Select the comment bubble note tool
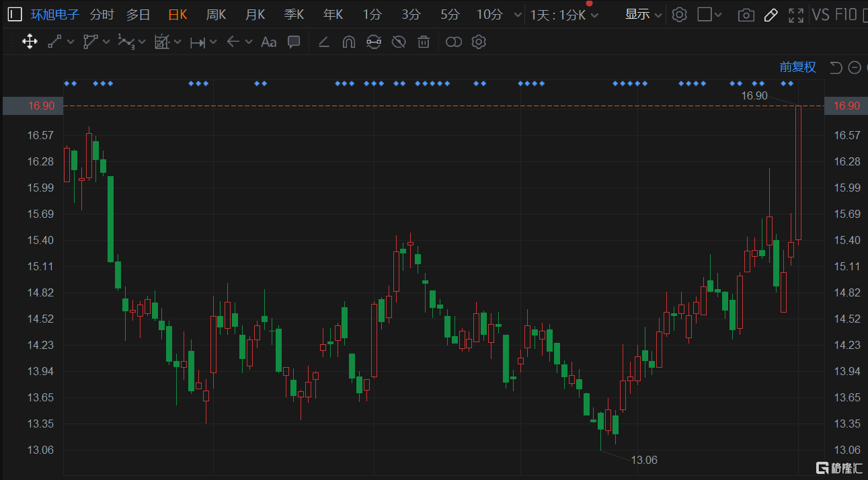This screenshot has width=868, height=480. tap(294, 42)
